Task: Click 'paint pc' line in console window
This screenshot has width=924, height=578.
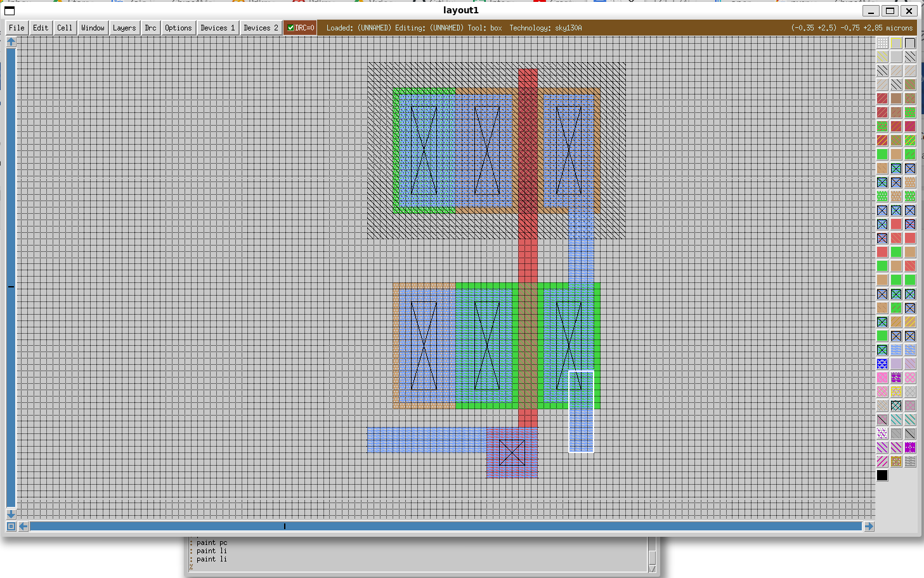Action: tap(212, 542)
